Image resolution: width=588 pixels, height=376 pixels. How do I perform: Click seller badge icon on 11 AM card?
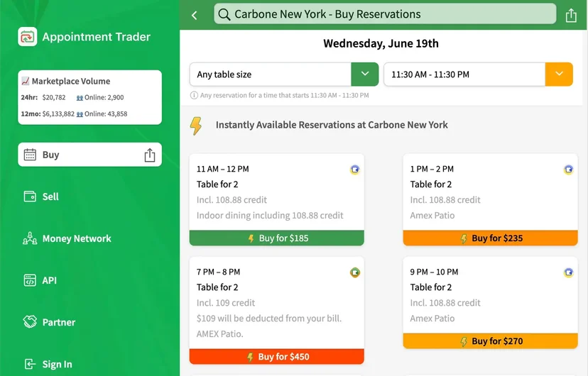pyautogui.click(x=355, y=170)
